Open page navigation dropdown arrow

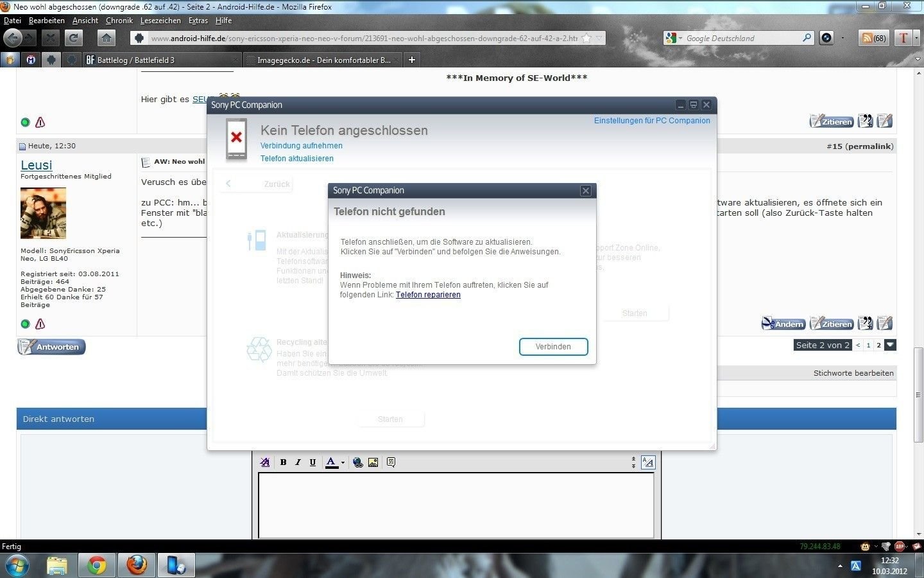890,345
